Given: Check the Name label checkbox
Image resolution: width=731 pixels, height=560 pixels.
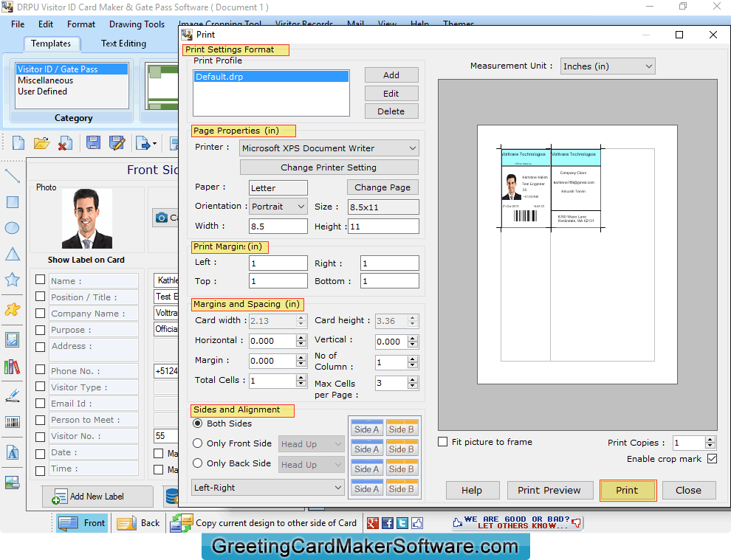Looking at the screenshot, I should [41, 280].
